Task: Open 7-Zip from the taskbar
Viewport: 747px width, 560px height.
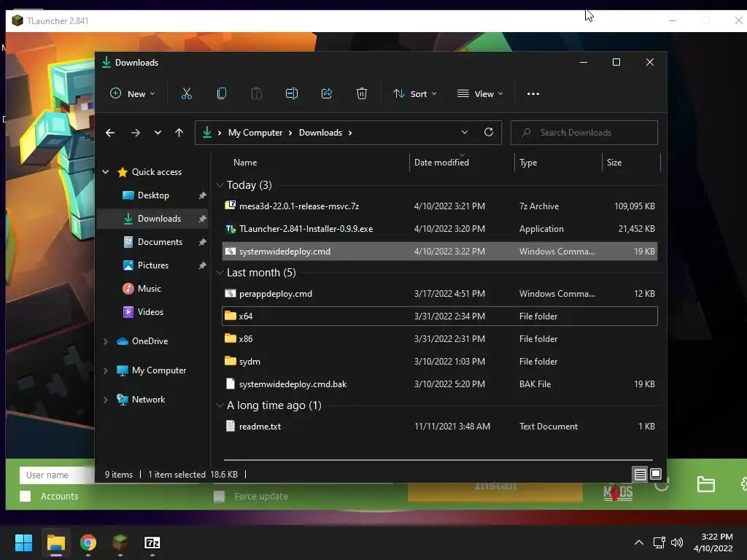Action: (152, 542)
